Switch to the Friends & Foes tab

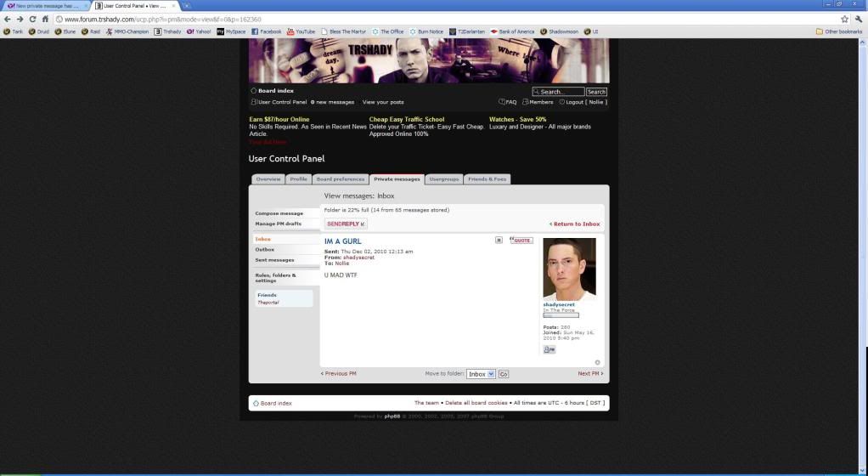click(x=488, y=179)
